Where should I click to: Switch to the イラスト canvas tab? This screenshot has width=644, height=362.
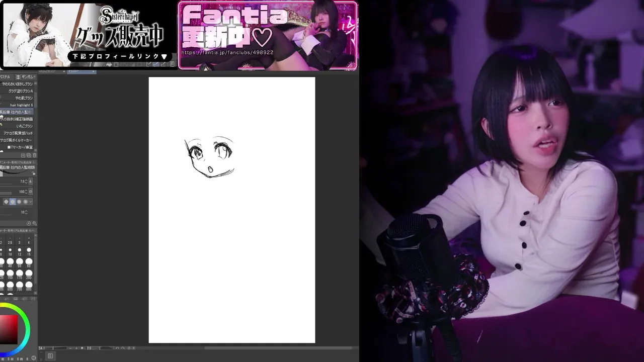[80, 72]
